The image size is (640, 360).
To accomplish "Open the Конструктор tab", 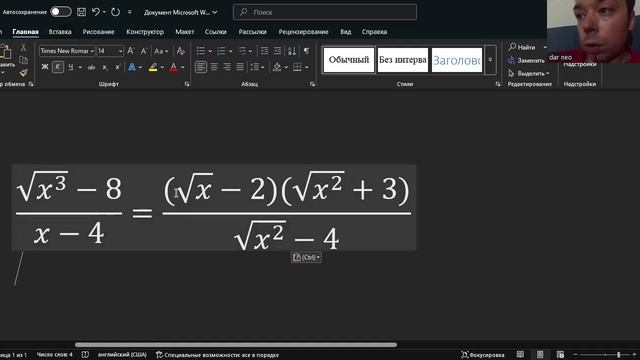I will (145, 32).
